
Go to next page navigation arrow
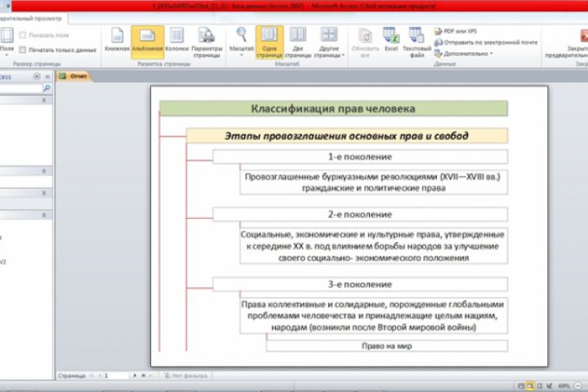135,376
